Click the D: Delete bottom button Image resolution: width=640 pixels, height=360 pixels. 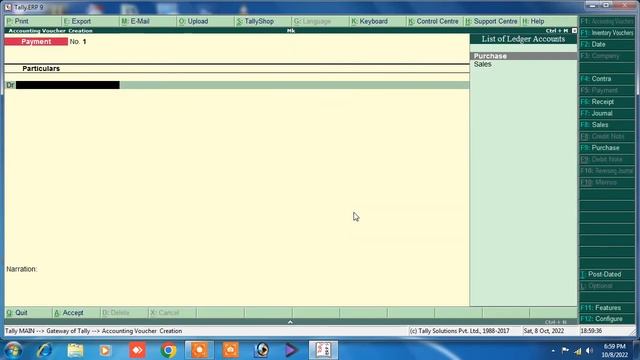coord(124,313)
